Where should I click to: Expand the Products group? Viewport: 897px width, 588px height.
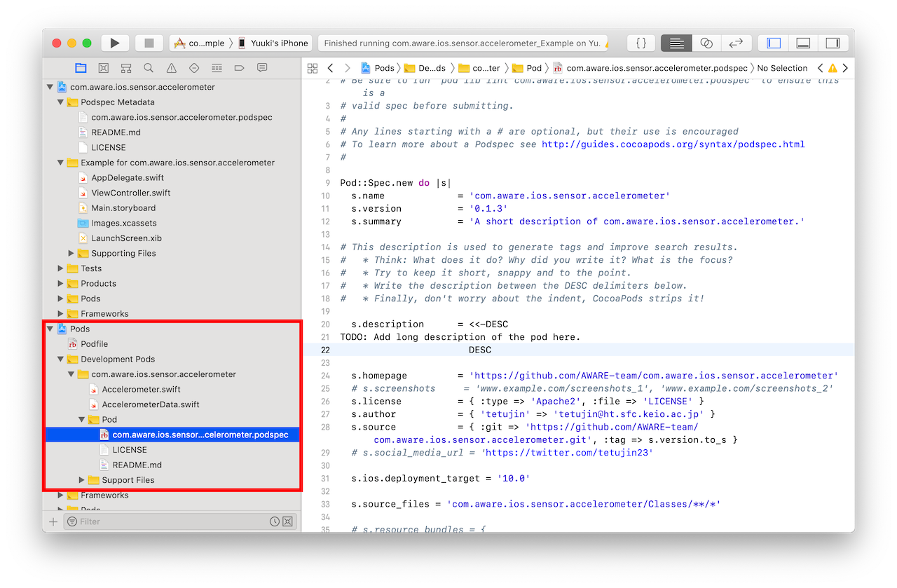tap(61, 284)
